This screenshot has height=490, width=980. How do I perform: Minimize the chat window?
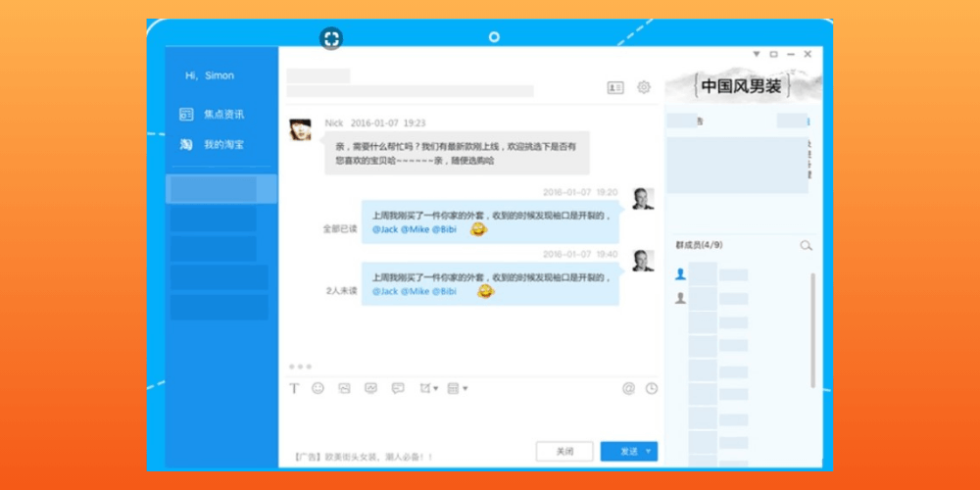[791, 54]
